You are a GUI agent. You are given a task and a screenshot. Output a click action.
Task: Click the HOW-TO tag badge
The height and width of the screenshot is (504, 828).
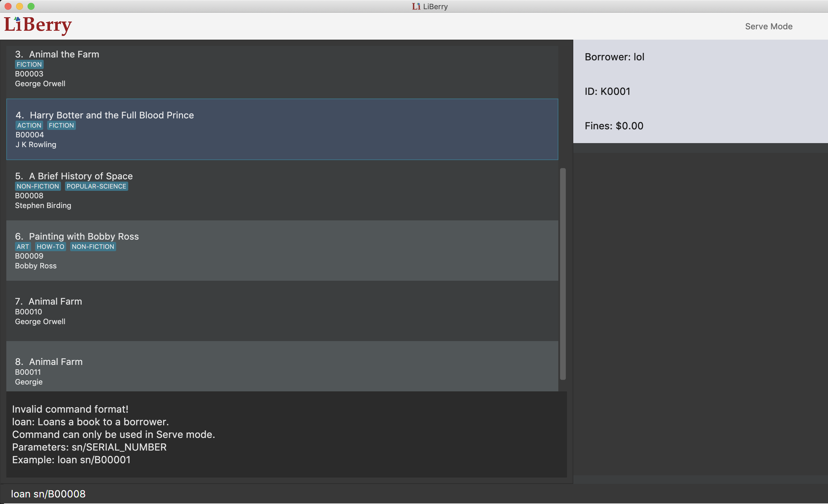[x=50, y=247]
